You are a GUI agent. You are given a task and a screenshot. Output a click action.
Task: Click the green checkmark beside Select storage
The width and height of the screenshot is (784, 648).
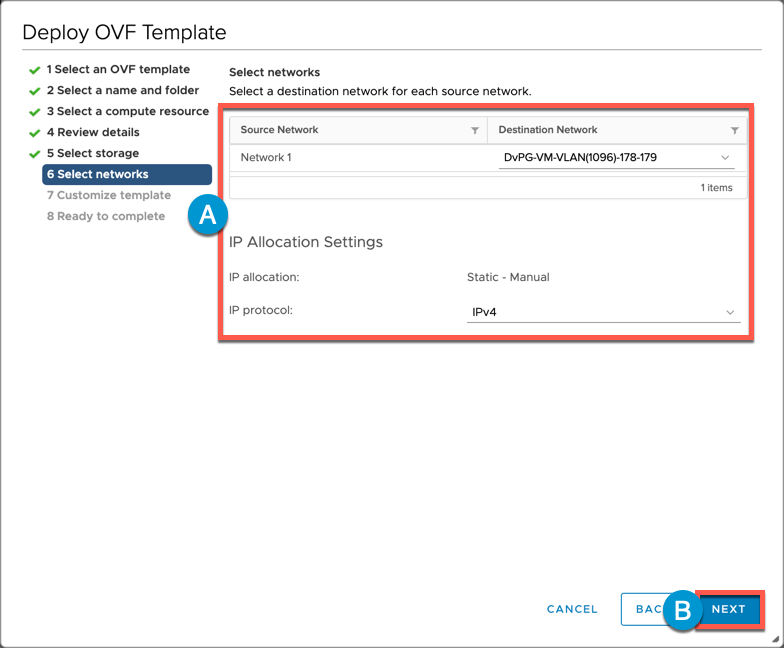(x=34, y=154)
